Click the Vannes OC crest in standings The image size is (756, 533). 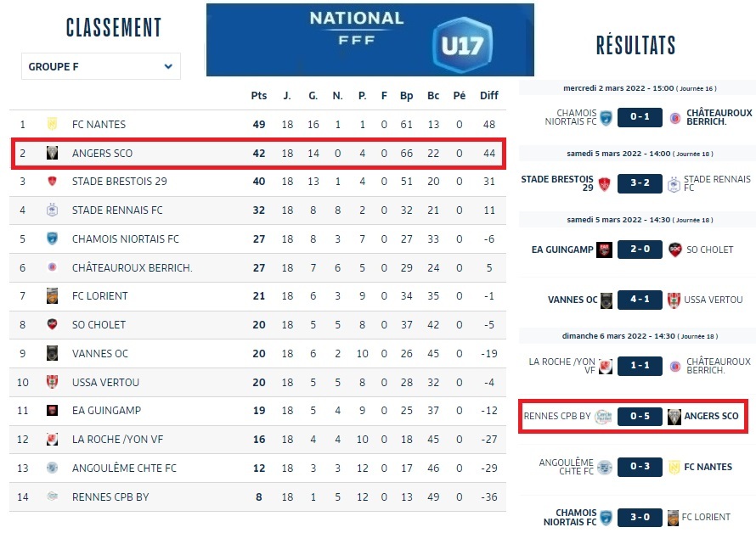coord(52,353)
